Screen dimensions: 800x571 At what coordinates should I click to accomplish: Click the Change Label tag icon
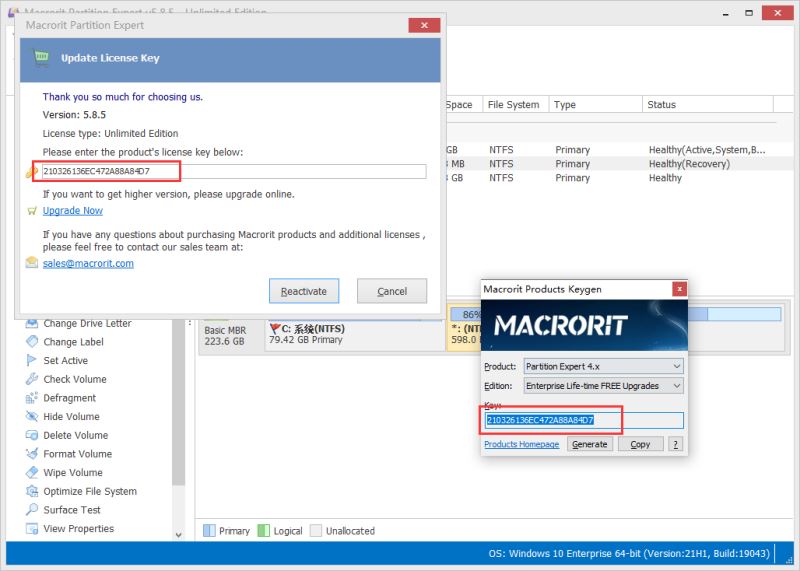pos(32,341)
